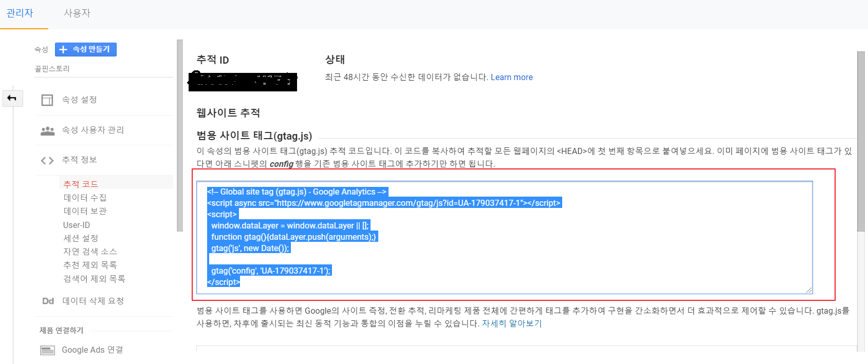Viewport: 868px width, 364px height.
Task: Click the window.dataLayer code line
Action: point(290,225)
